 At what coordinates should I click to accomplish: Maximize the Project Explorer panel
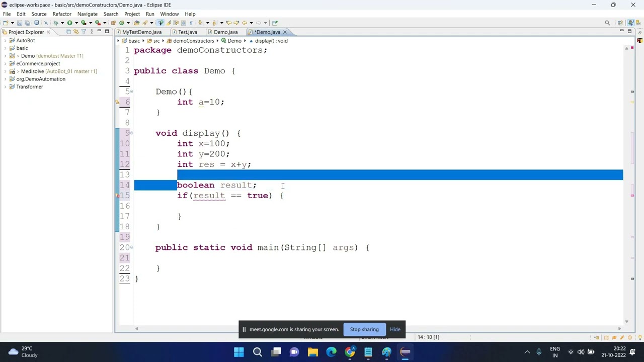(x=107, y=31)
